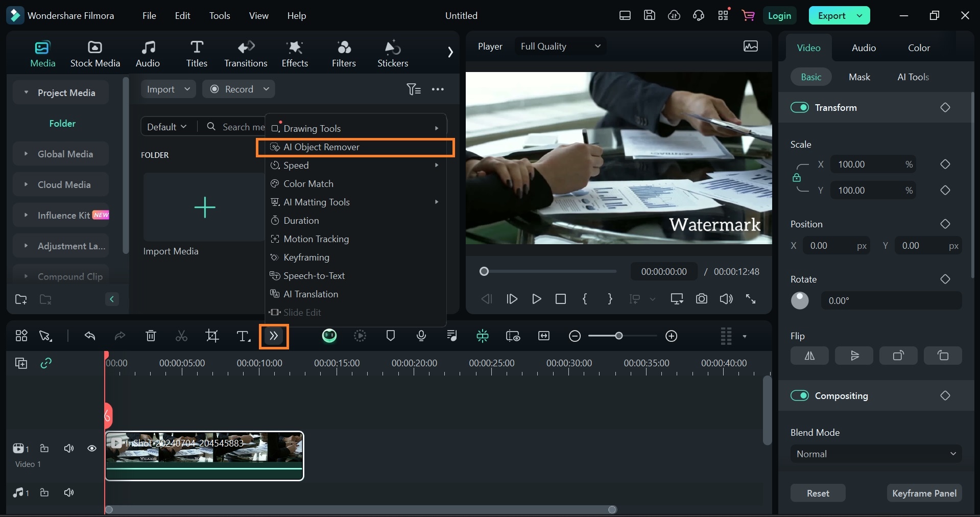The height and width of the screenshot is (517, 980).
Task: Select the InShot clip on the timeline
Action: [x=204, y=456]
